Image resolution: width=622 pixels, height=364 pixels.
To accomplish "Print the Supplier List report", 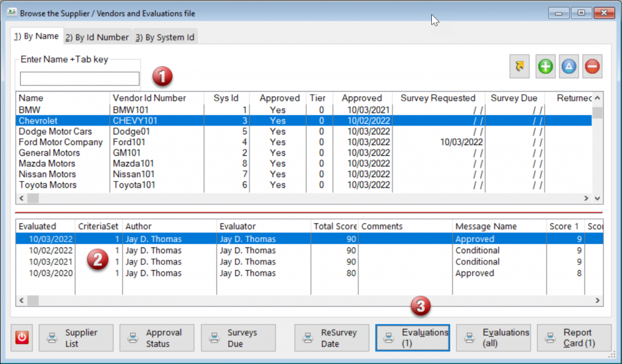I will [x=76, y=338].
